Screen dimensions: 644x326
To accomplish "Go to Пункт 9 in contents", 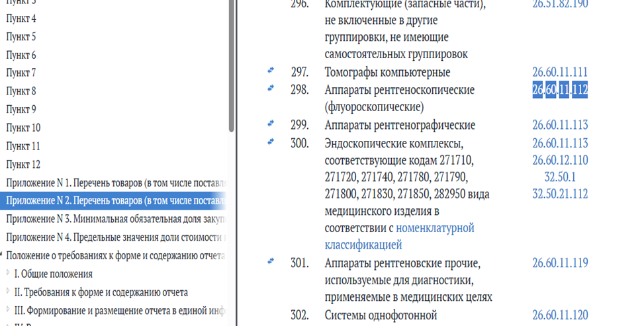I will (x=21, y=110).
